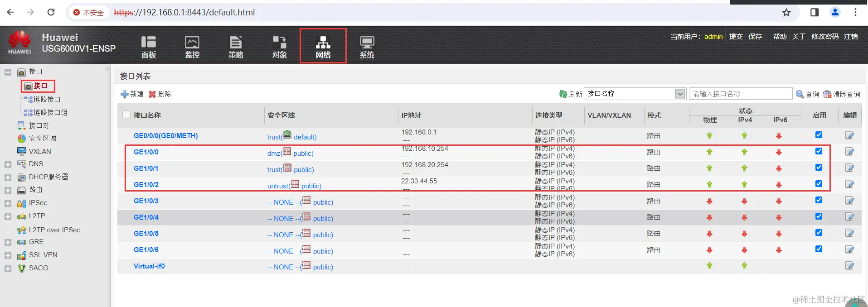Toggle enable checkbox for GE1/0/0

click(819, 151)
